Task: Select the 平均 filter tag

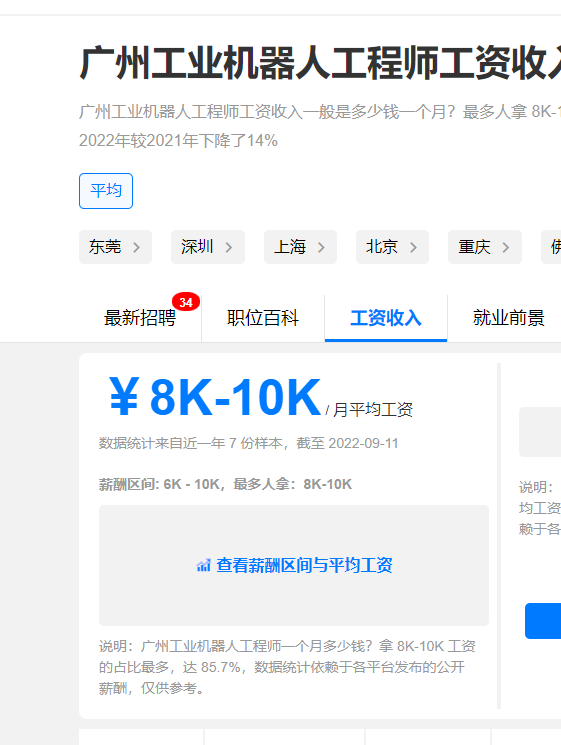Action: tap(106, 191)
